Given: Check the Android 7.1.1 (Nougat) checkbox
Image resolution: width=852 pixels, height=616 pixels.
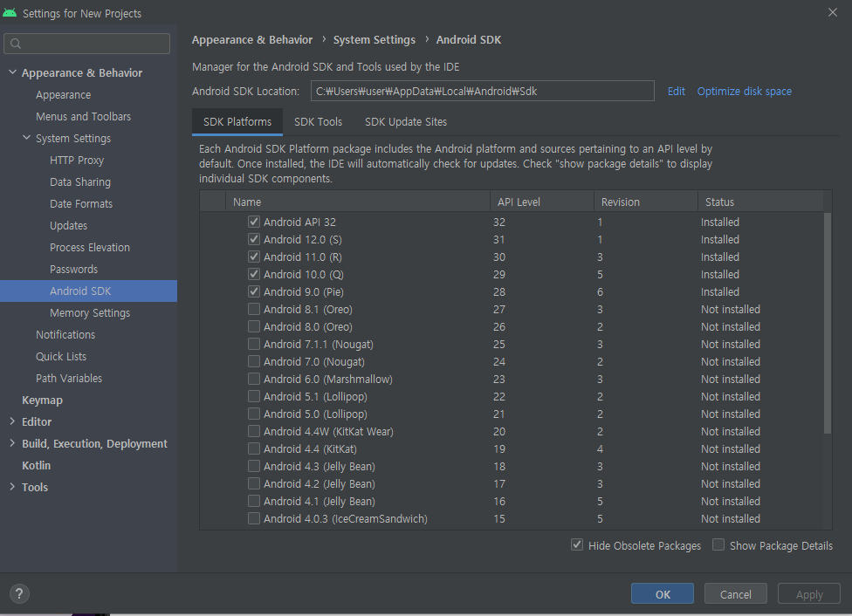Looking at the screenshot, I should 254,344.
